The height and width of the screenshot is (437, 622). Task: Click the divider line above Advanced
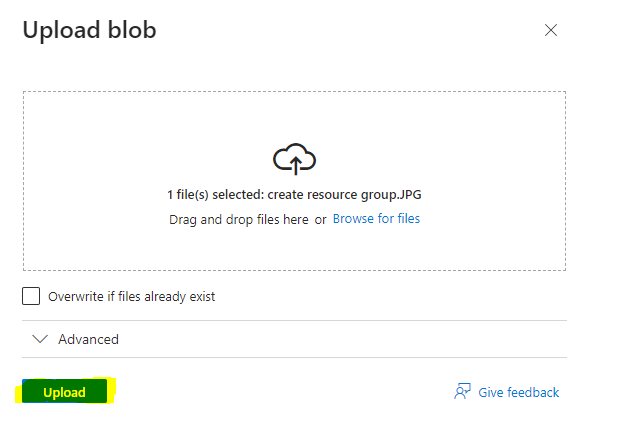pos(294,320)
